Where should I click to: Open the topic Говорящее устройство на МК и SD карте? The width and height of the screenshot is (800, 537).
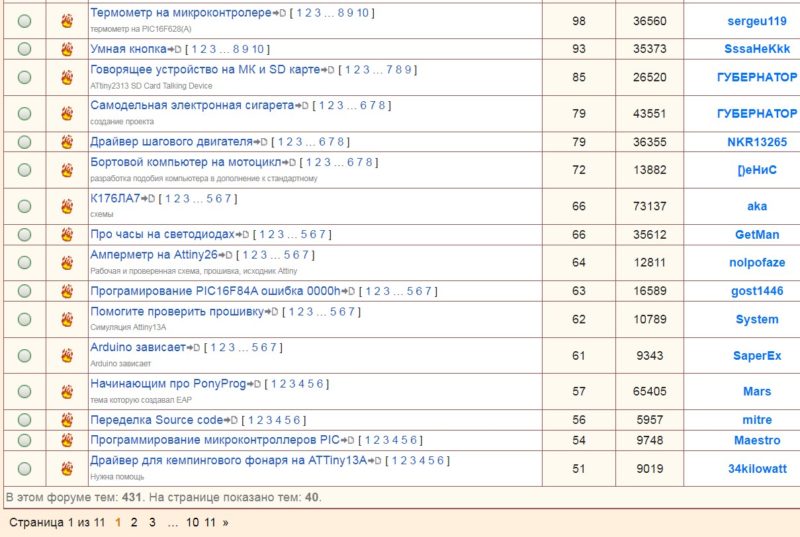205,69
